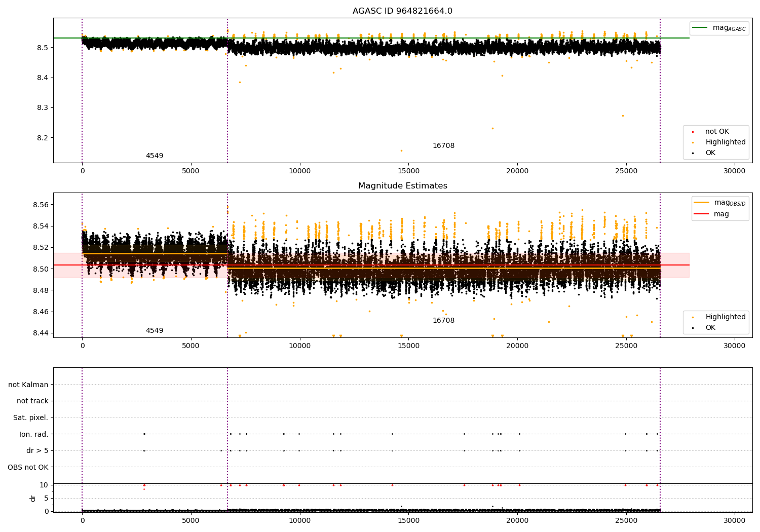Click orange mag OBSID legend line
Screen dimensions: 760x532
(702, 203)
